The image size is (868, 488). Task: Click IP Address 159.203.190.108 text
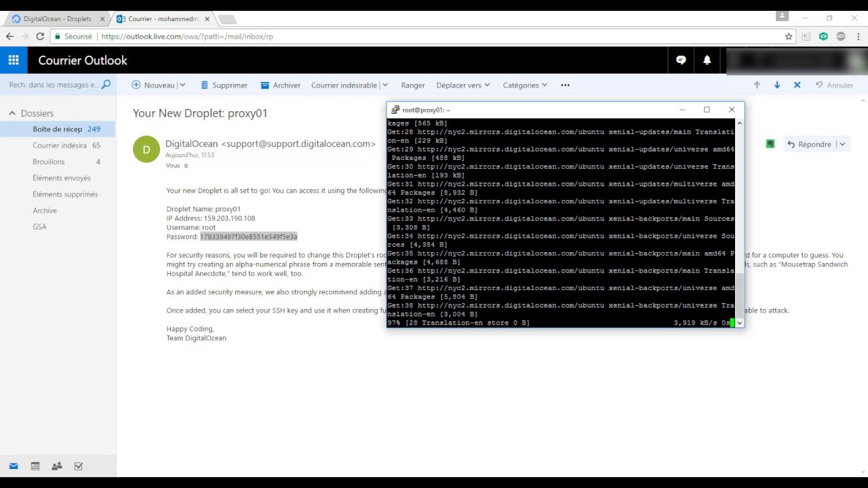(x=211, y=218)
